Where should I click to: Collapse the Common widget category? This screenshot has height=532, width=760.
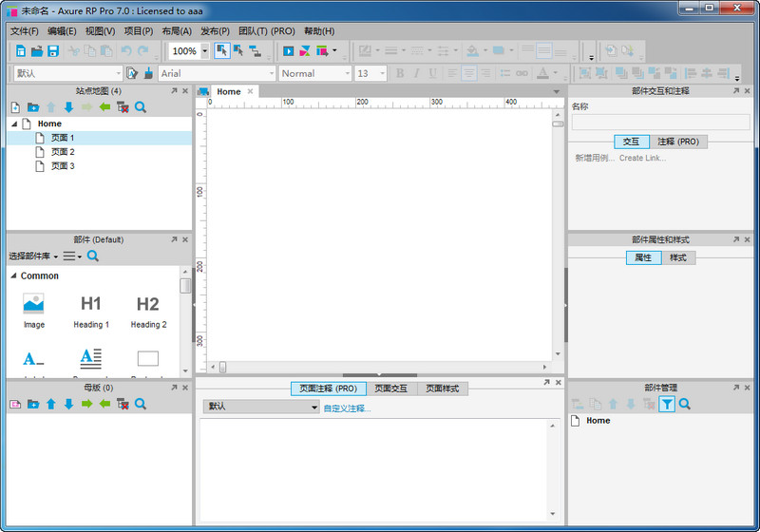point(13,275)
